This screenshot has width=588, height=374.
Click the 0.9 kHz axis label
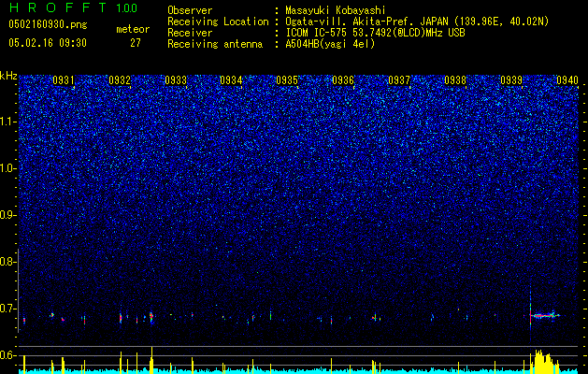[x=7, y=215]
